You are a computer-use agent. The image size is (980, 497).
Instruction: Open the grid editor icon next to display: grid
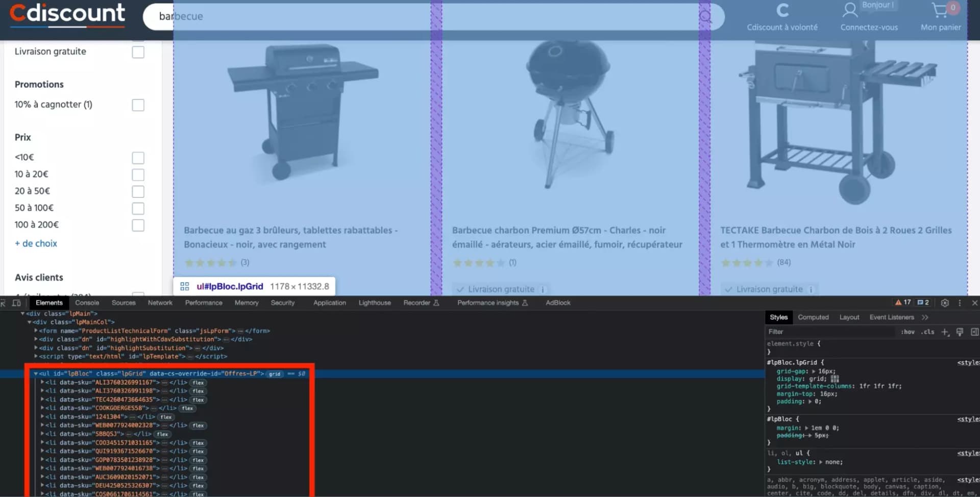835,379
